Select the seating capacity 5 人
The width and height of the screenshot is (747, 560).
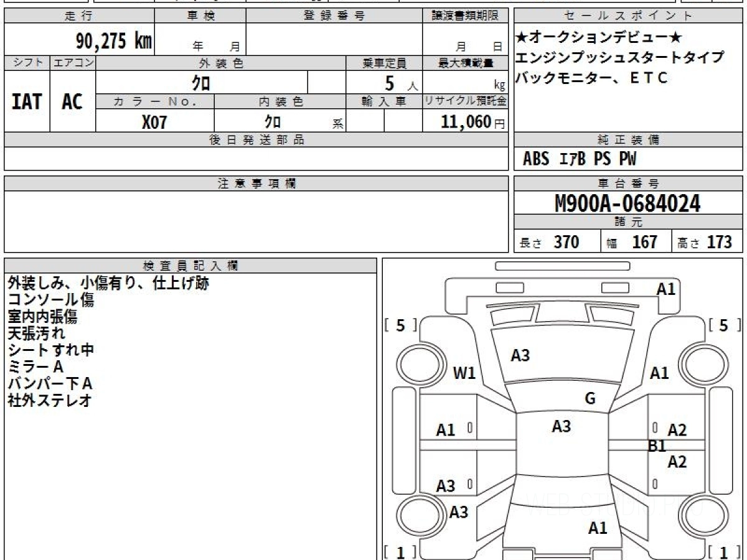[x=402, y=83]
